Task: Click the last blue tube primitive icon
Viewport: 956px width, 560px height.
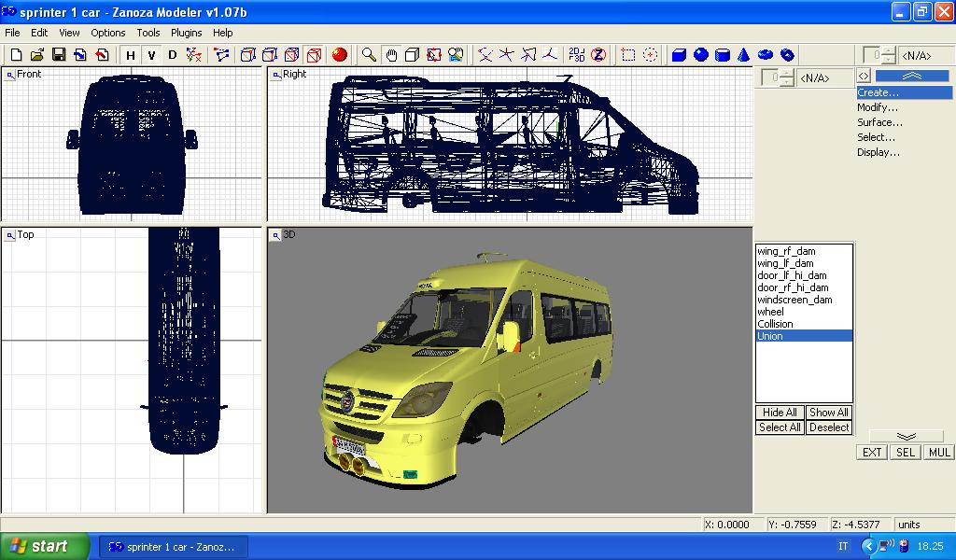Action: (x=787, y=55)
